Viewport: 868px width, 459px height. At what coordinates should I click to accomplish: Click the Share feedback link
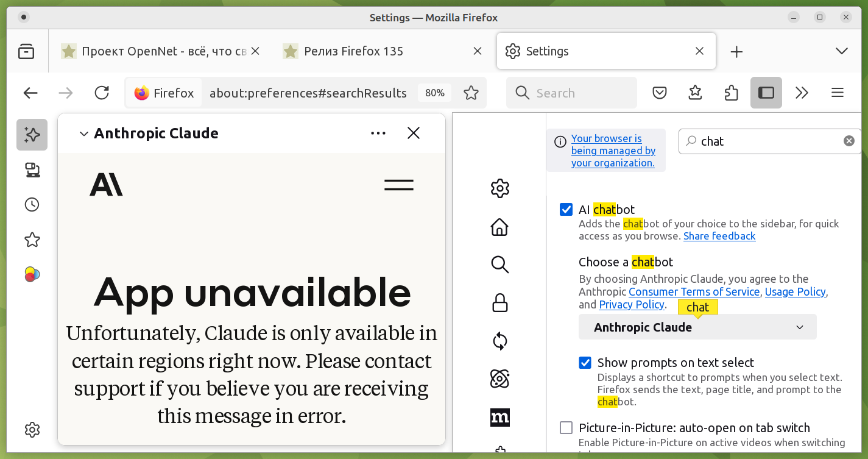(x=719, y=237)
